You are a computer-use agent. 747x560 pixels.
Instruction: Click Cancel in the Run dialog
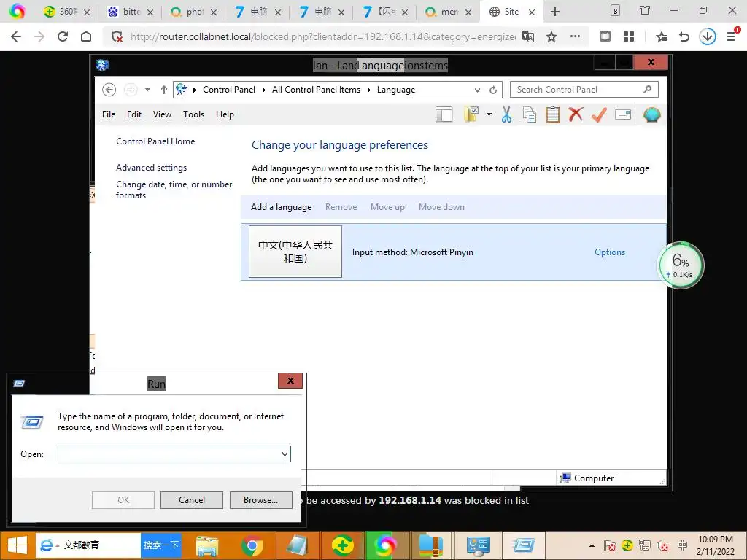pyautogui.click(x=192, y=500)
